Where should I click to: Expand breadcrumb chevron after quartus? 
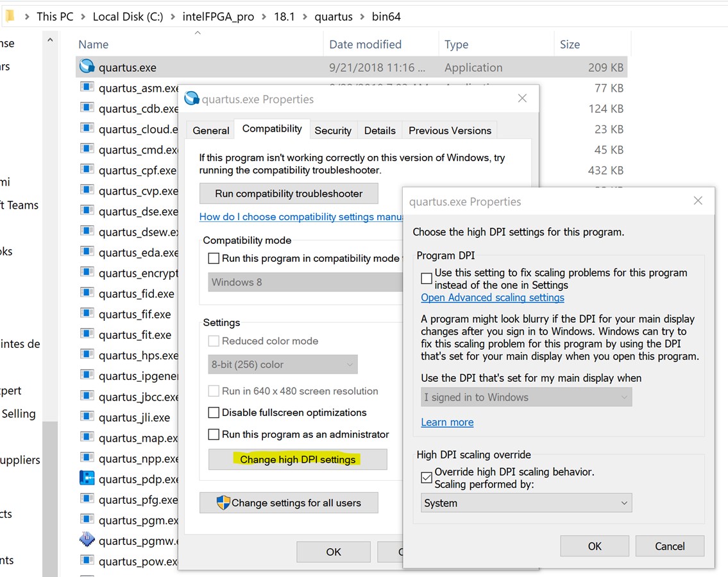point(362,17)
